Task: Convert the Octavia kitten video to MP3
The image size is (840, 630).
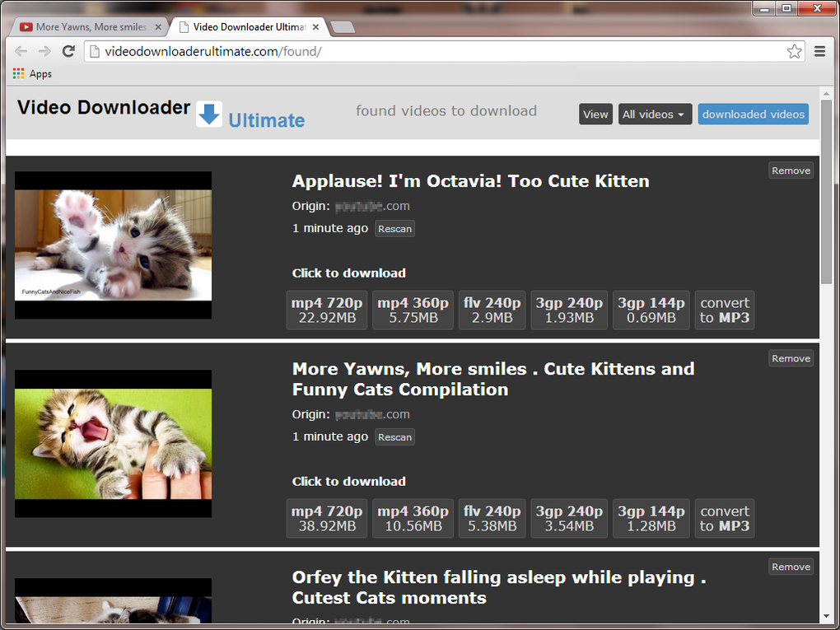Action: click(724, 310)
